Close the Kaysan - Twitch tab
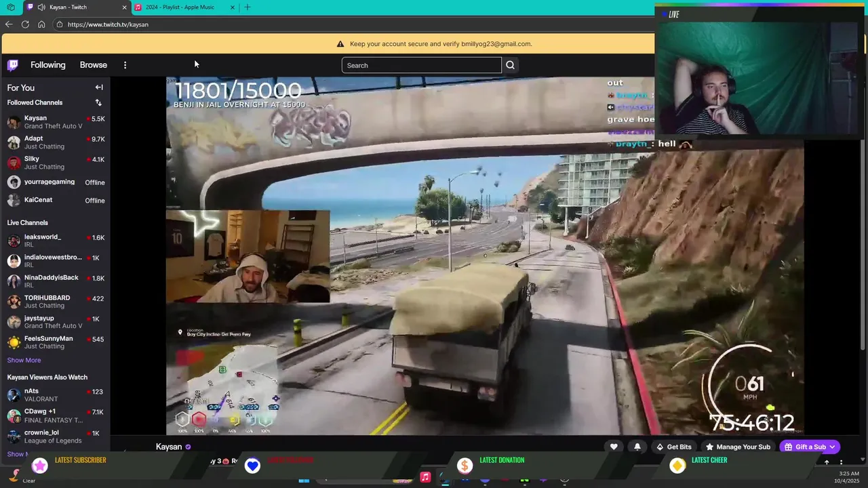Screen dimensions: 868x488 [x=124, y=7]
